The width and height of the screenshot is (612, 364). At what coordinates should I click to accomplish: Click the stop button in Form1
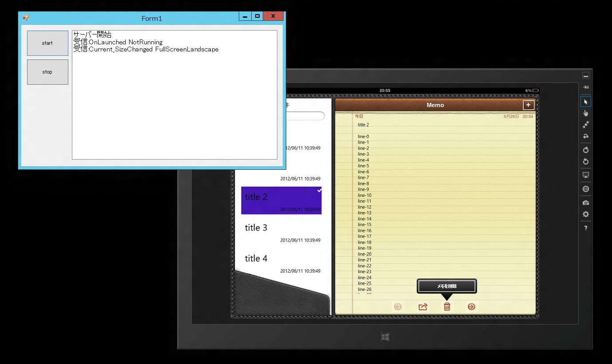(x=47, y=72)
